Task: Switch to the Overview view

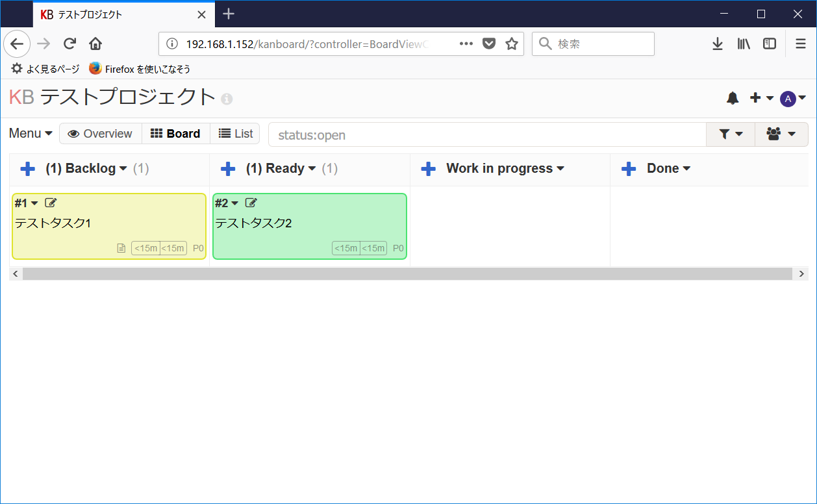Action: 100,133
